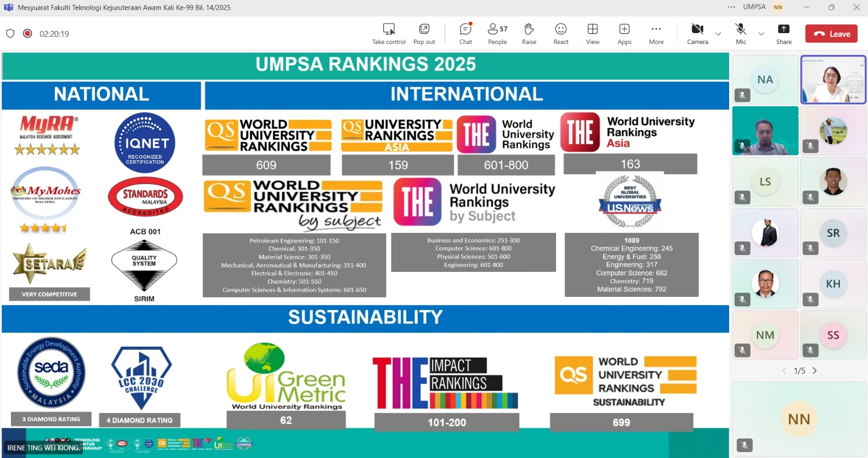
Task: Click the NATIONAL section header
Action: pyautogui.click(x=101, y=94)
